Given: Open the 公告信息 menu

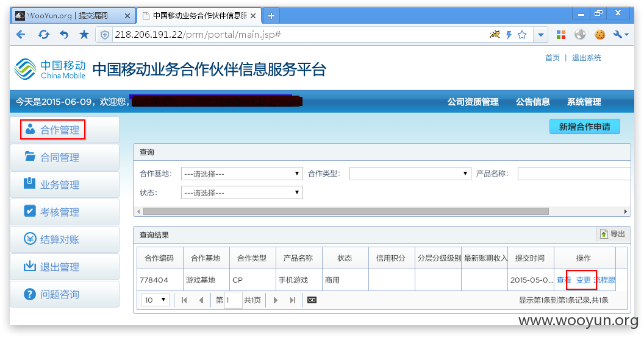Looking at the screenshot, I should [x=532, y=102].
